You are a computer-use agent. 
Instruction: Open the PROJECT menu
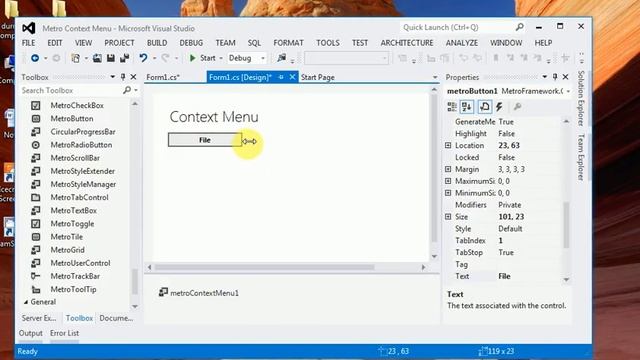[119, 43]
